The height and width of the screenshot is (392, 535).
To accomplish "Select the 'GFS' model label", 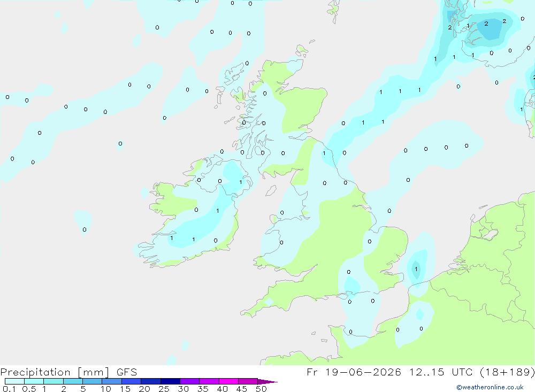I will pyautogui.click(x=127, y=372).
